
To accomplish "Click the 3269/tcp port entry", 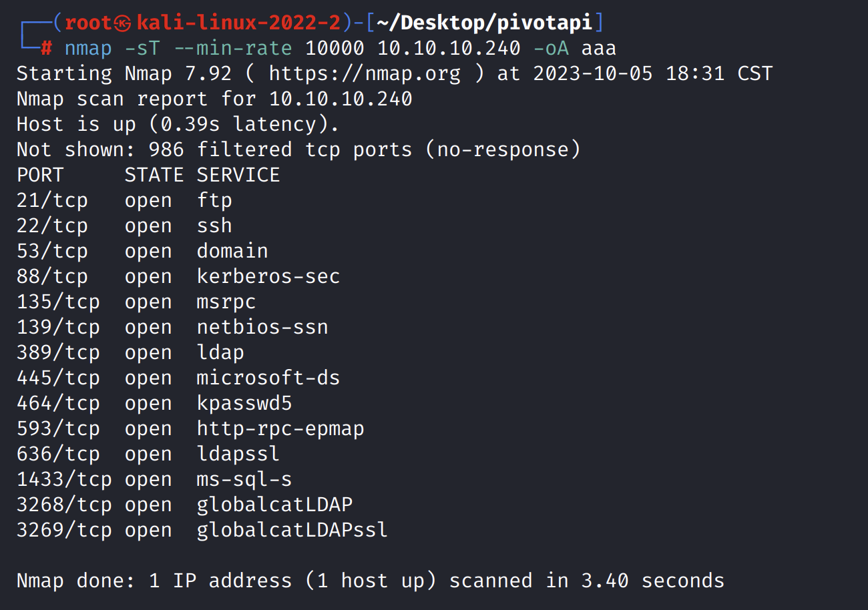I will click(x=64, y=530).
